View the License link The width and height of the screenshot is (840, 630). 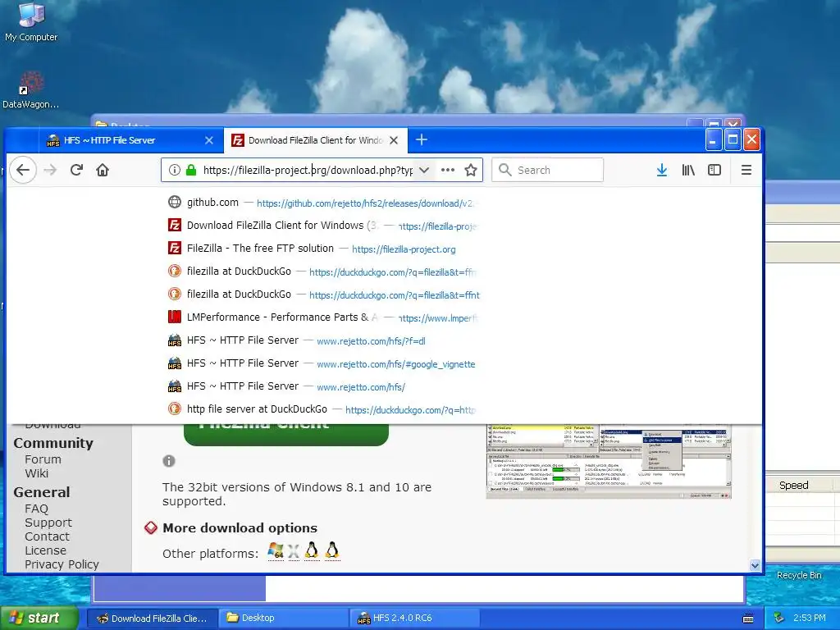(46, 550)
